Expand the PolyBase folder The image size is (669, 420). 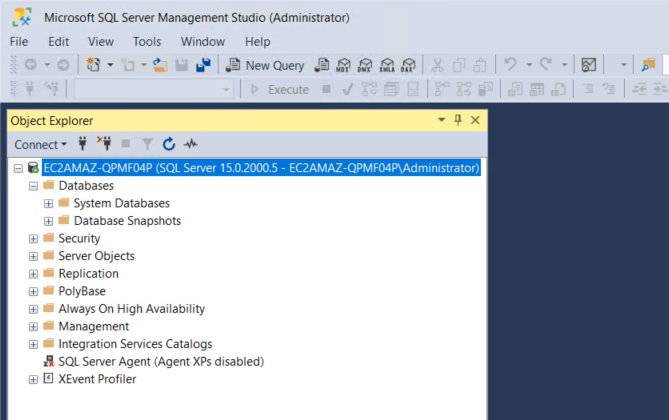click(x=33, y=292)
